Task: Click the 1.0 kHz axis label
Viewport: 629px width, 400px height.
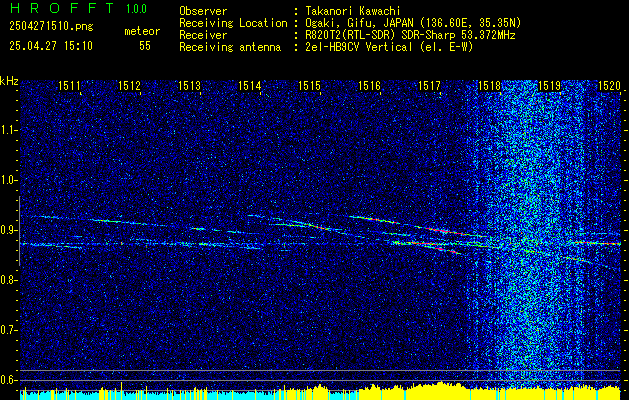Action: coord(7,181)
